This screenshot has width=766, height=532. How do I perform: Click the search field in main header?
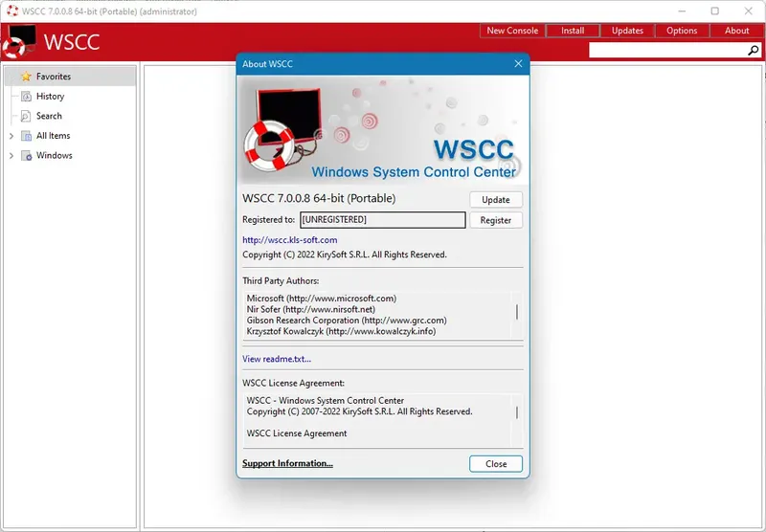point(667,50)
